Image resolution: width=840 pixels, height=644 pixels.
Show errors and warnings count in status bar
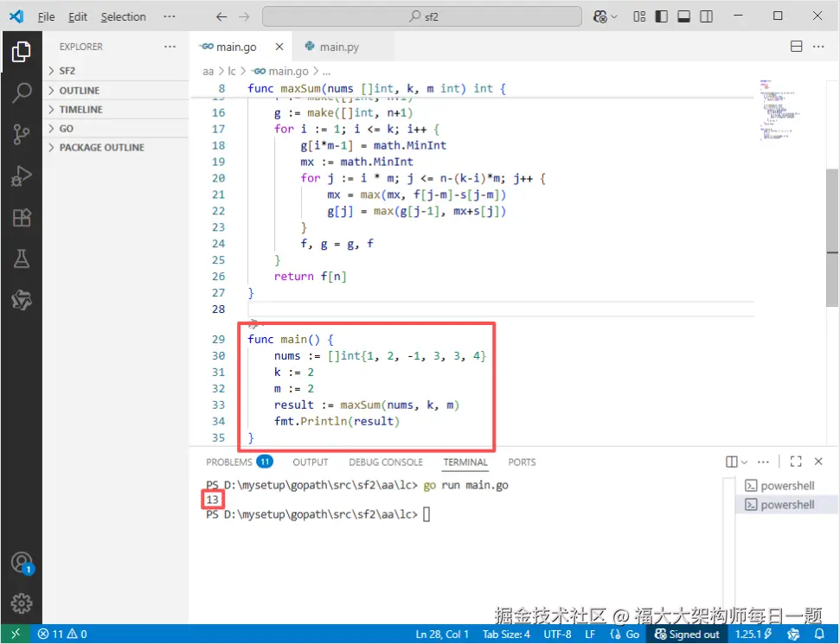pos(62,634)
